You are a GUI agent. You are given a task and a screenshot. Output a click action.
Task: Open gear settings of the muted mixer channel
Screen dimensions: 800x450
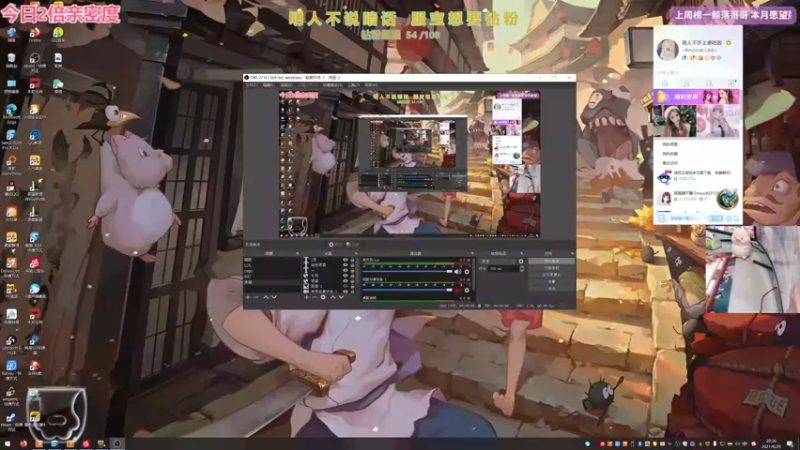click(467, 290)
